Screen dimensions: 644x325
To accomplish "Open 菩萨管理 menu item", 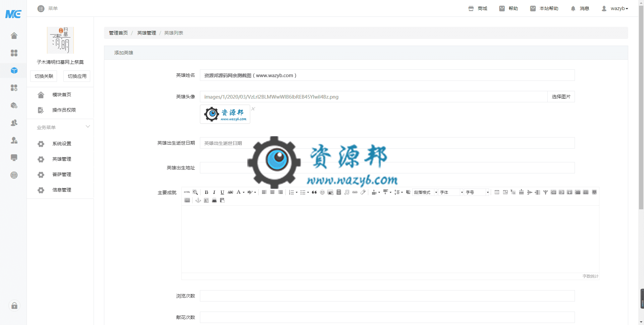I will pyautogui.click(x=60, y=174).
